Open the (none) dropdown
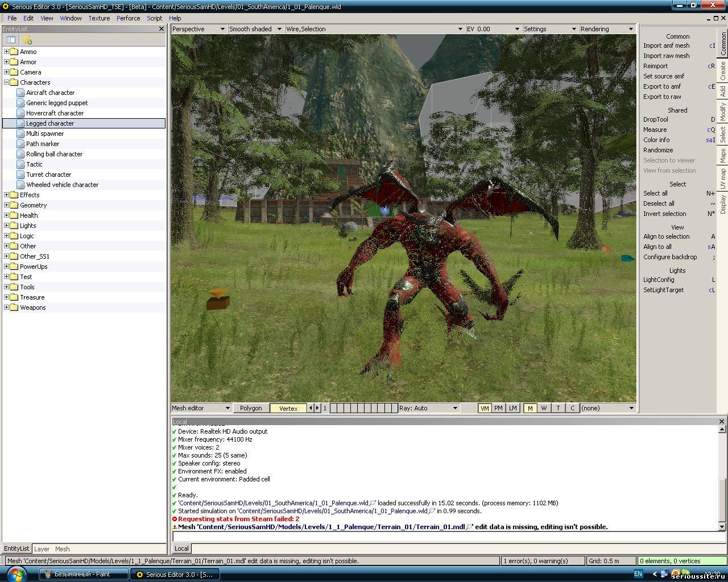 pyautogui.click(x=607, y=408)
